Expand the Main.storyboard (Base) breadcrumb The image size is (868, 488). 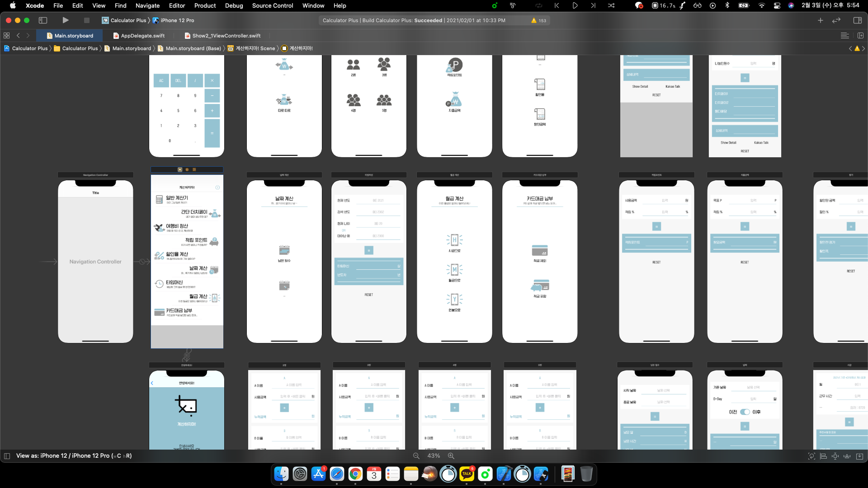coord(193,48)
